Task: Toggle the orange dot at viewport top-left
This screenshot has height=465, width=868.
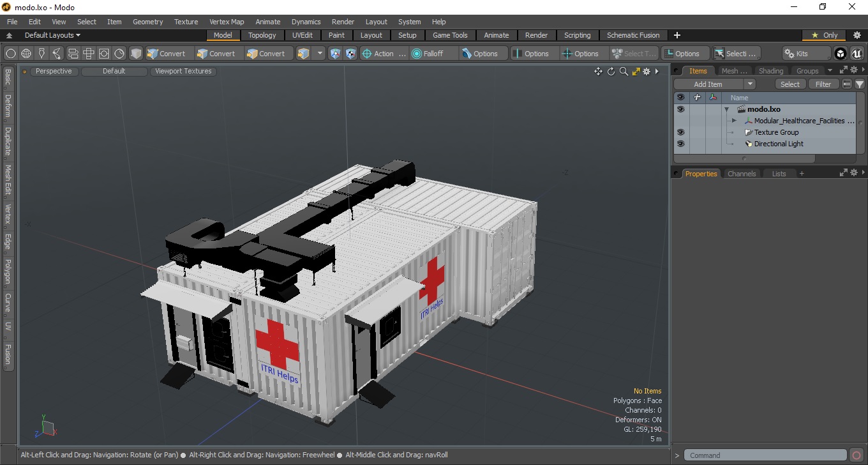Action: pos(25,72)
